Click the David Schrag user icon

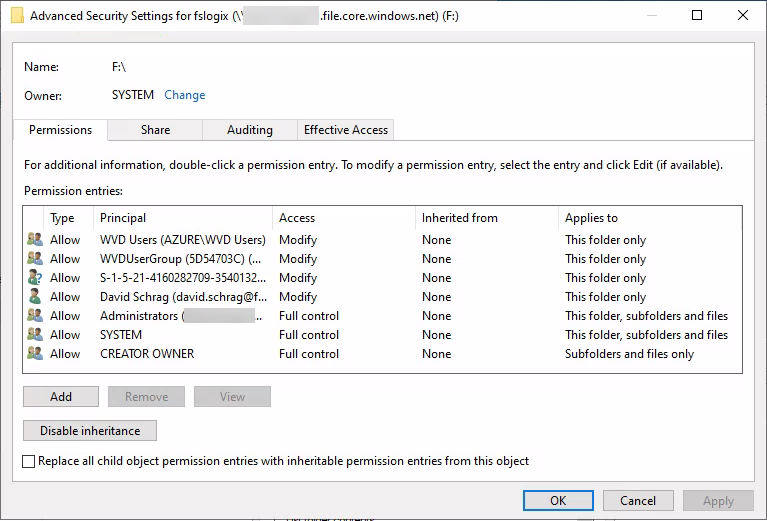[x=35, y=297]
